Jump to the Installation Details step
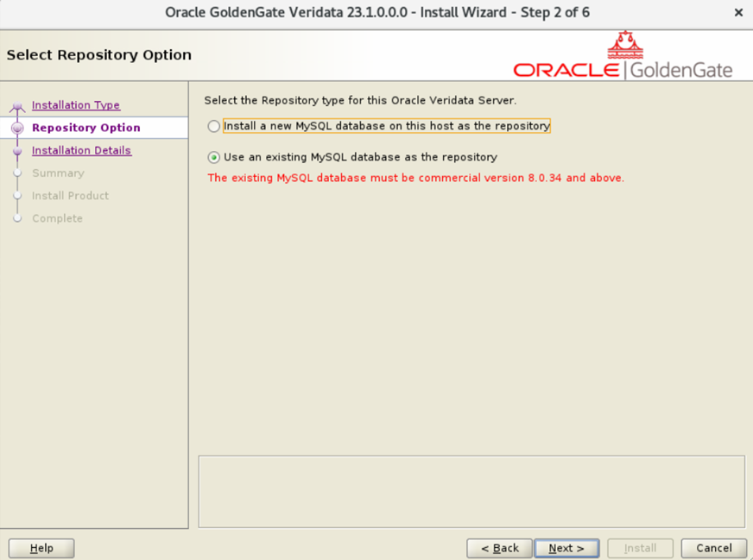The width and height of the screenshot is (753, 560). click(x=81, y=150)
